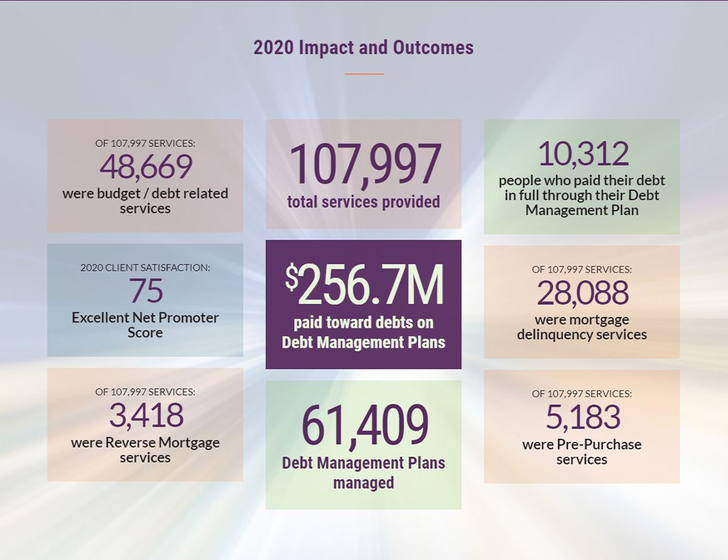Select the 5,183 Pre-Purchase services figure
The width and height of the screenshot is (728, 560).
tap(582, 418)
